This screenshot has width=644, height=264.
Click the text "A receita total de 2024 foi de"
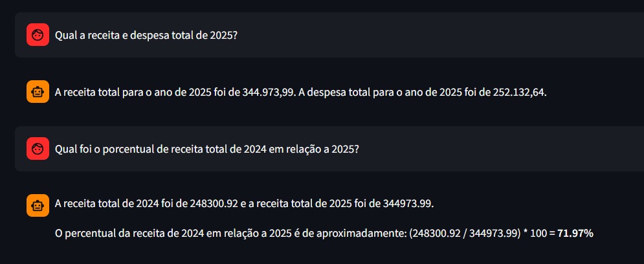pos(122,204)
